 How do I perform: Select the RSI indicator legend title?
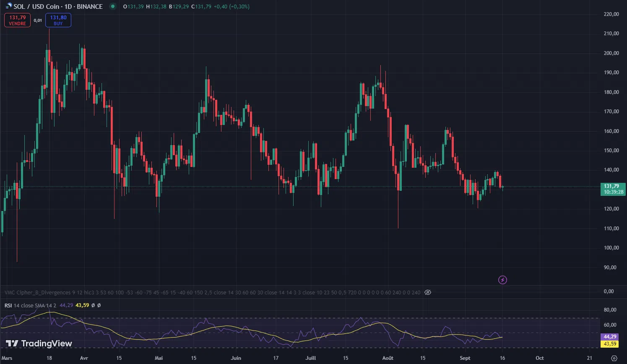pos(8,305)
